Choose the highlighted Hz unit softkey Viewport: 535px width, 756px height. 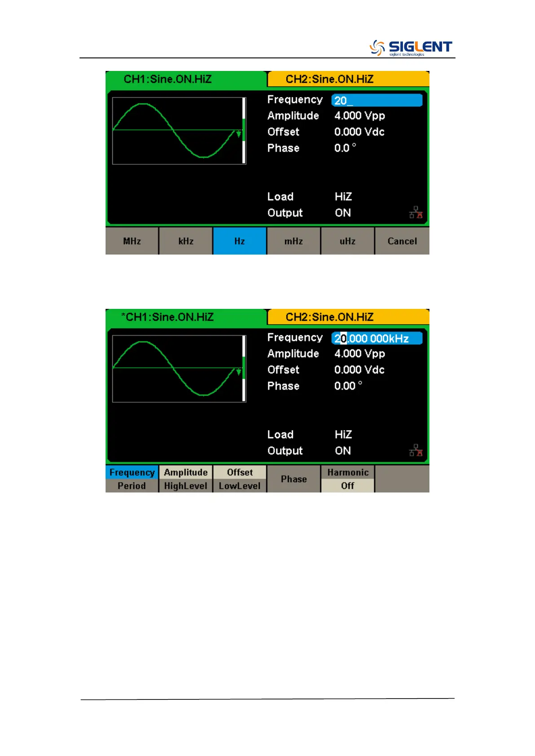coord(240,241)
